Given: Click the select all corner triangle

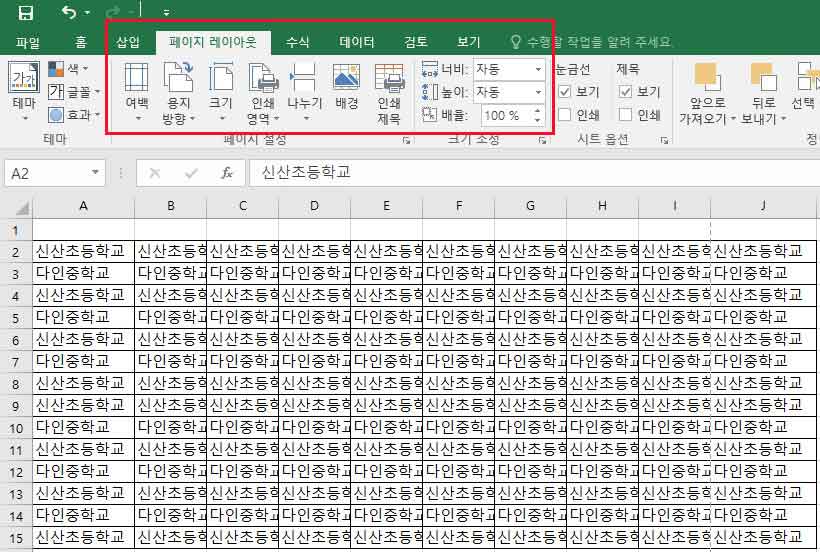Looking at the screenshot, I should click(x=22, y=209).
